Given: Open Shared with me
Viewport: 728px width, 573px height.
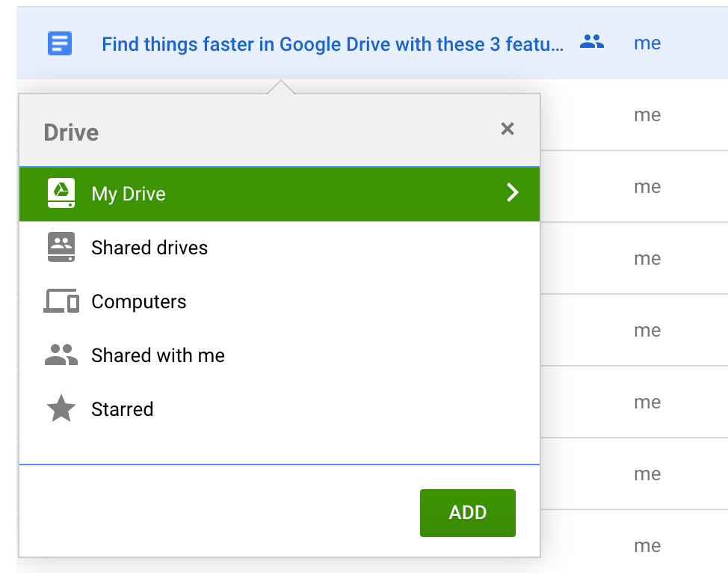Looking at the screenshot, I should (x=280, y=355).
